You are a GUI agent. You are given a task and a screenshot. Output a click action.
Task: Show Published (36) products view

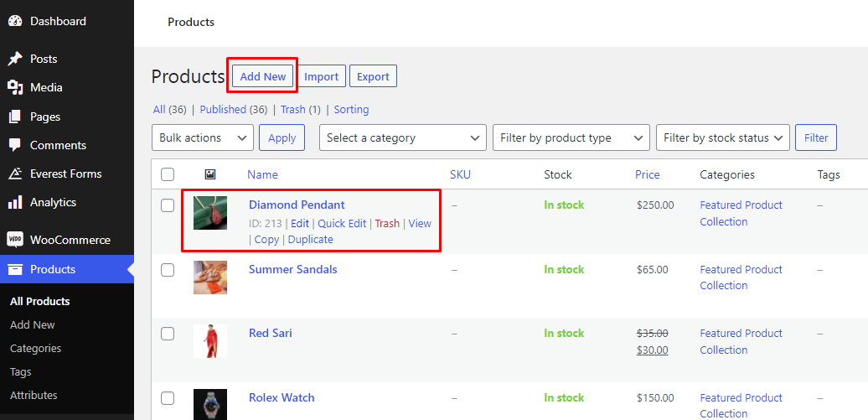pos(234,110)
